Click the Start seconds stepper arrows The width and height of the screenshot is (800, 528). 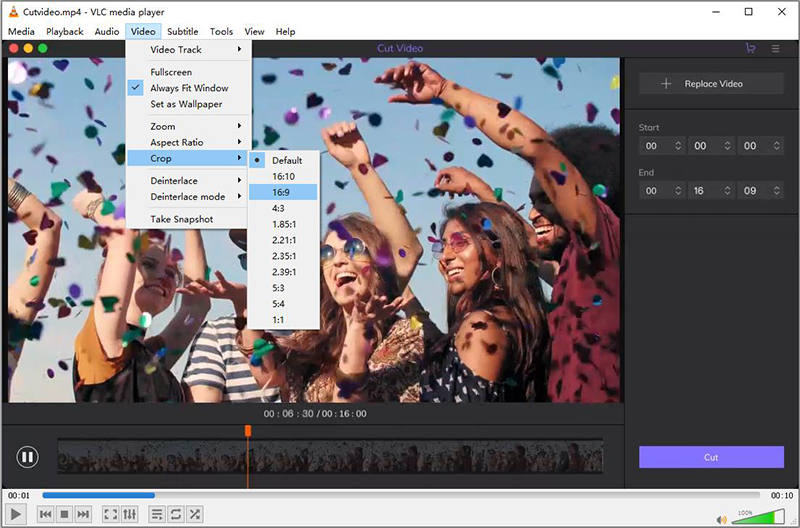pyautogui.click(x=777, y=146)
